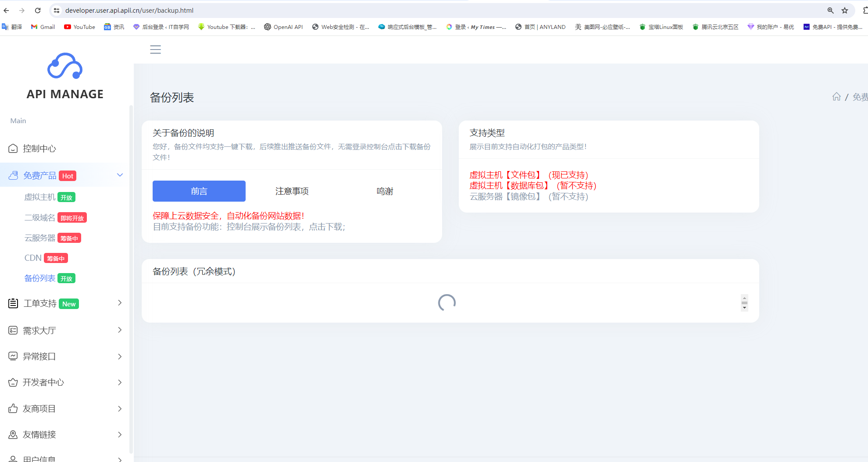
Task: Click the home icon in the breadcrumb
Action: (836, 96)
